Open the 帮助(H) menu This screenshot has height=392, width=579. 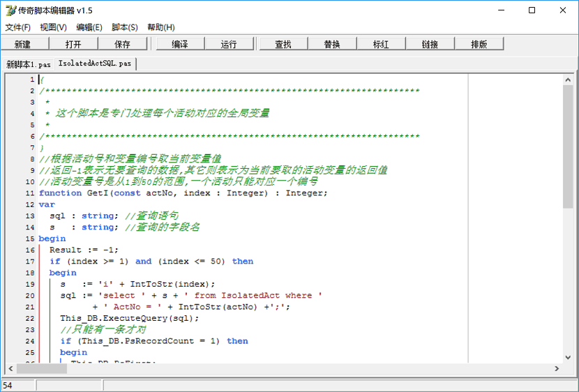click(161, 27)
